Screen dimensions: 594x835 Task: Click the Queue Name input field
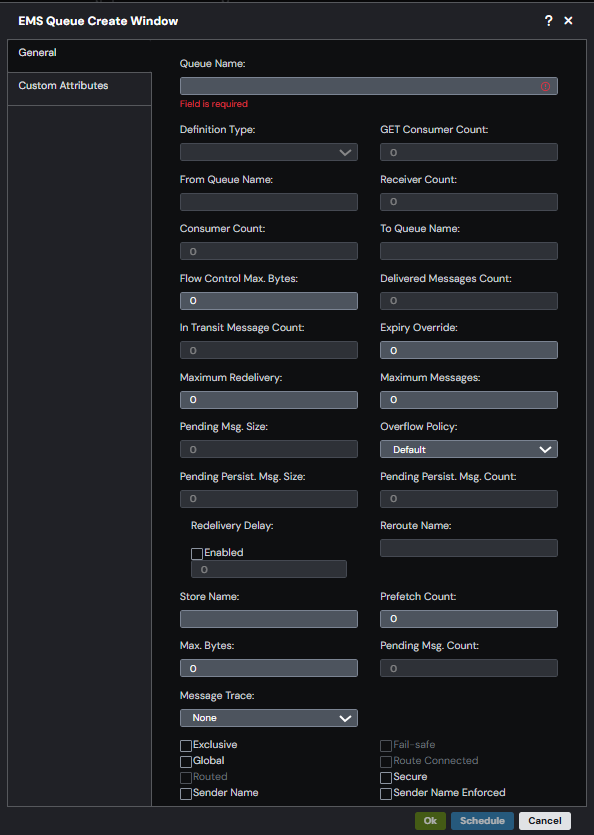point(369,86)
